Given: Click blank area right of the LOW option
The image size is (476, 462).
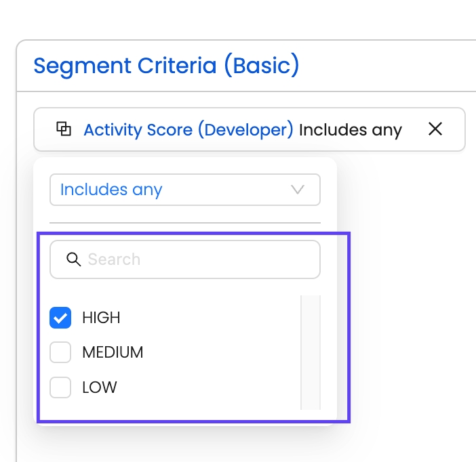Looking at the screenshot, I should tap(203, 387).
